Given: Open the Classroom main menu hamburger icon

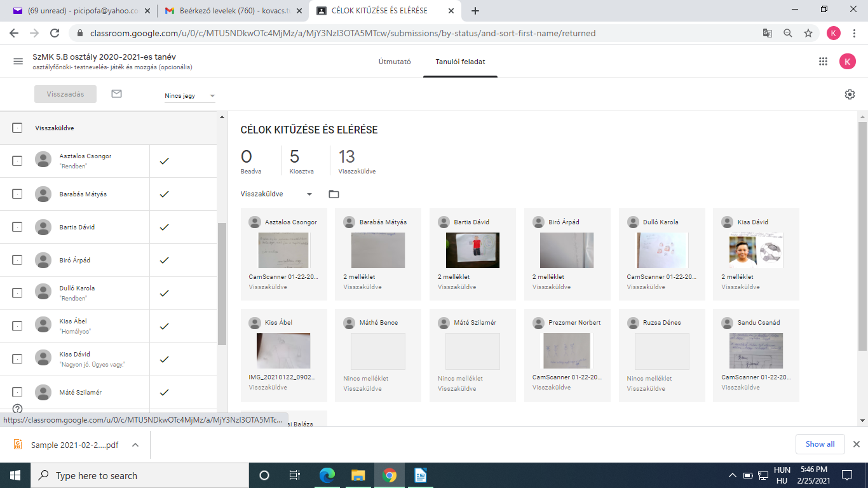Looking at the screenshot, I should coord(18,62).
